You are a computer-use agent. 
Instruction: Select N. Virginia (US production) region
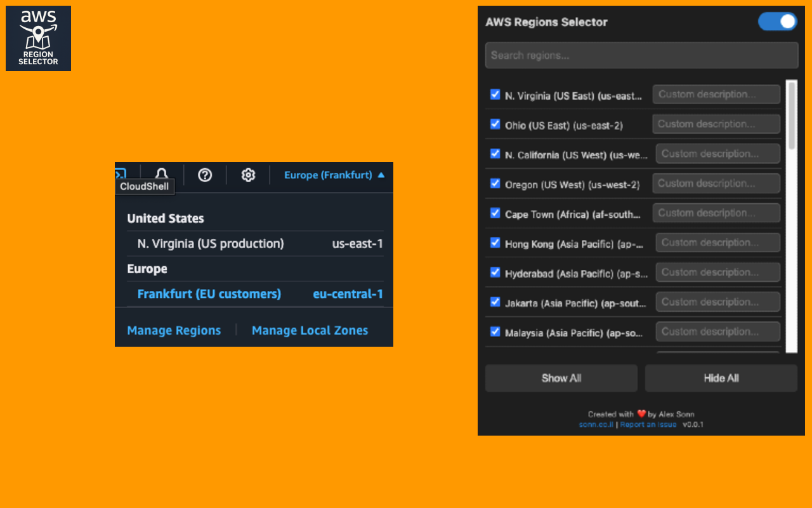(255, 244)
